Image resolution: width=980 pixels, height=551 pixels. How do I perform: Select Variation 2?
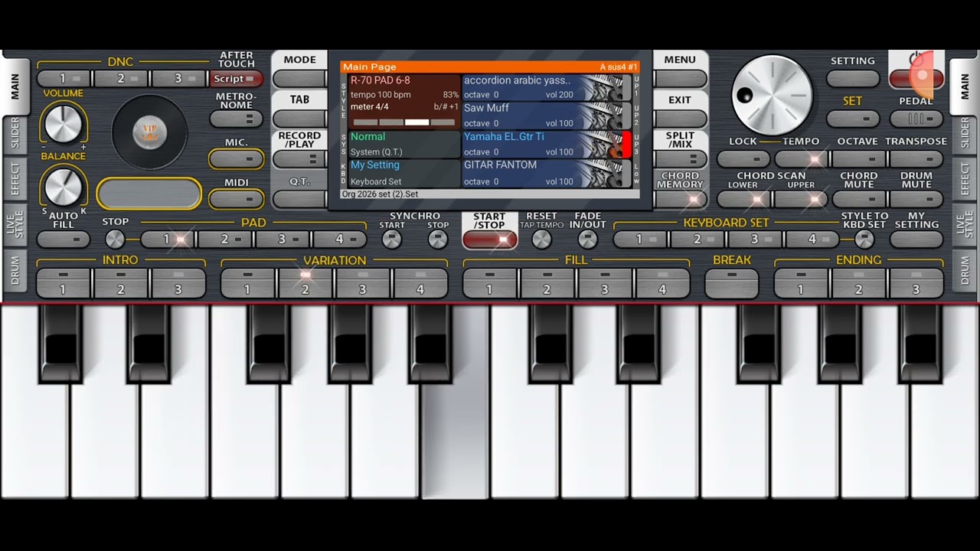coord(305,283)
